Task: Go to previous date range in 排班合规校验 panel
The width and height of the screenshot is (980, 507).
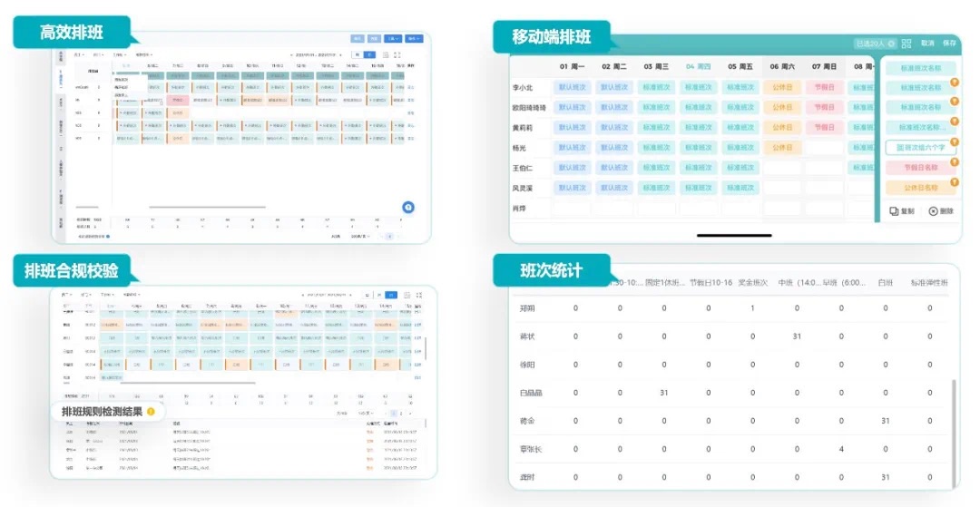Action: pos(303,295)
